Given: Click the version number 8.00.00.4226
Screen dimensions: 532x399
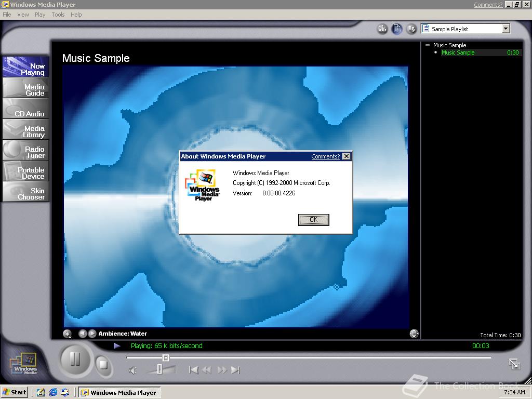Looking at the screenshot, I should 279,193.
